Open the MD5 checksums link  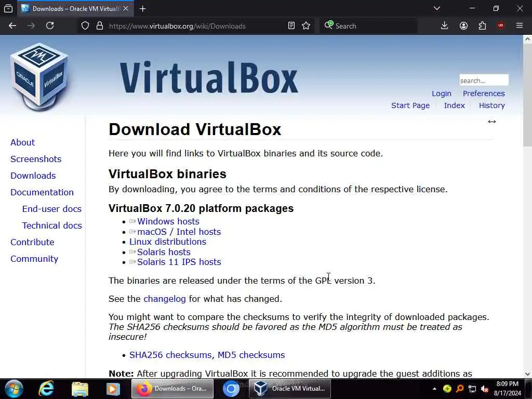pos(251,355)
